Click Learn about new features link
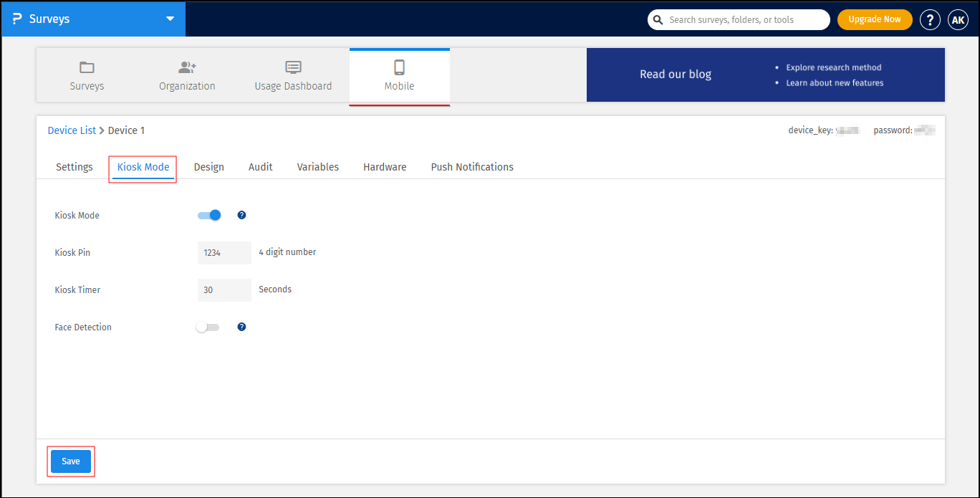The height and width of the screenshot is (498, 980). tap(835, 83)
